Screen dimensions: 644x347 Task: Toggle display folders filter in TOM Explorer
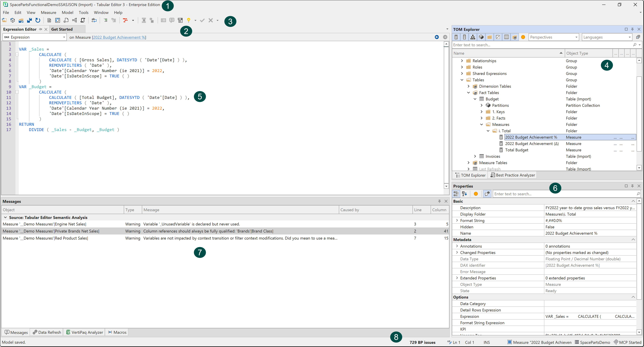pyautogui.click(x=490, y=37)
